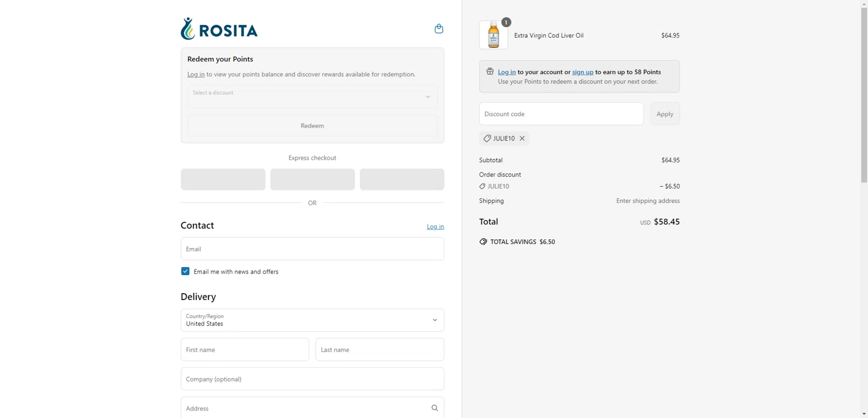Screen dimensions: 868x418
Task: Open the shopping bag cart icon
Action: [x=439, y=28]
